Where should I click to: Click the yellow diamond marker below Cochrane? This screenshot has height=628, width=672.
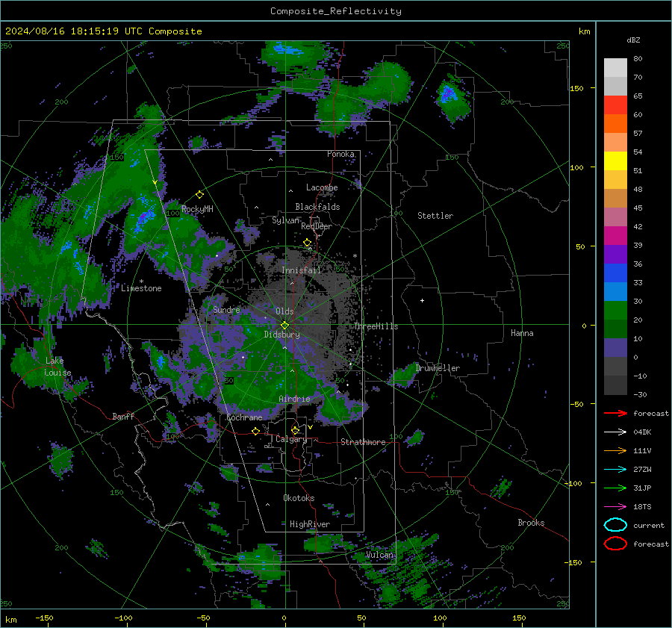(256, 431)
